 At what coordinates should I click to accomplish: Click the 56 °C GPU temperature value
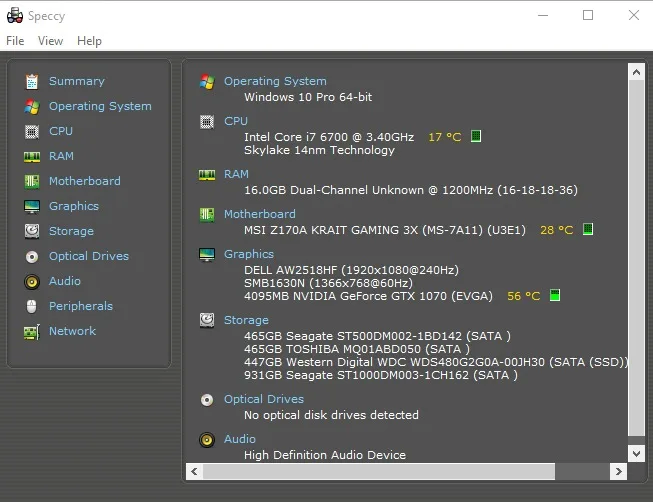pyautogui.click(x=524, y=296)
